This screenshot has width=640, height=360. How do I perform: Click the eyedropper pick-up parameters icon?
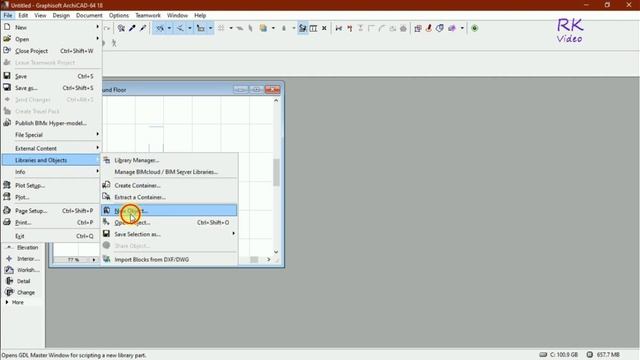pos(132,28)
